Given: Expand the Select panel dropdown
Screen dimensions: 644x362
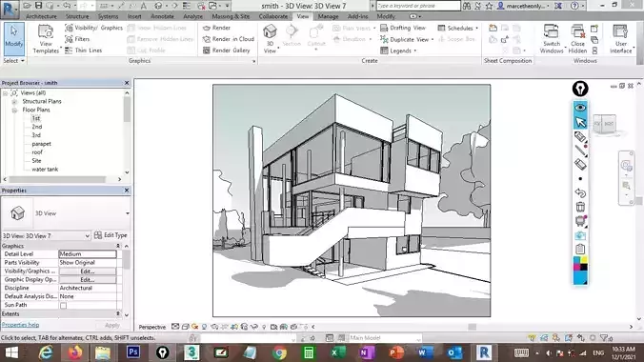Looking at the screenshot, I should [14, 60].
